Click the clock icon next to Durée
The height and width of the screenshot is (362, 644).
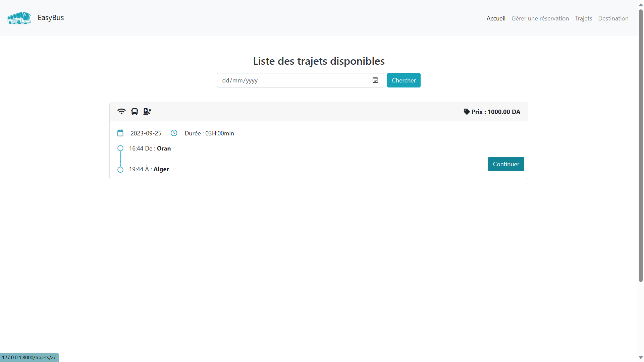tap(174, 133)
